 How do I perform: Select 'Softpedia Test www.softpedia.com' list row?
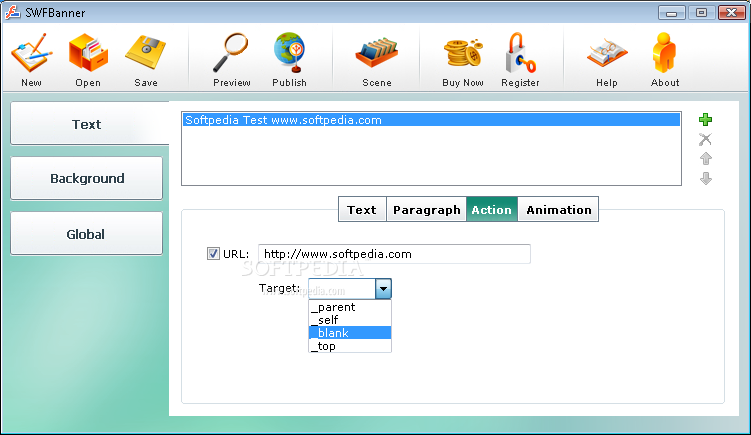pyautogui.click(x=431, y=120)
